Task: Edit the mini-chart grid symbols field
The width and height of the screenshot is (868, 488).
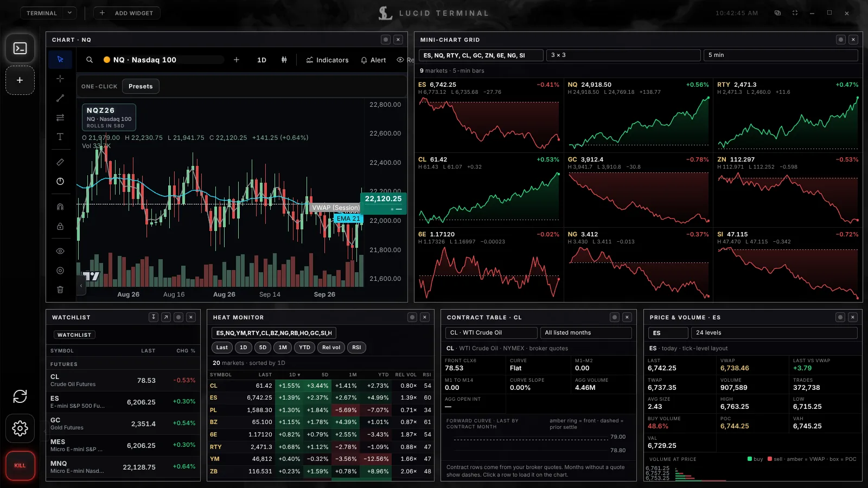Action: [481, 55]
